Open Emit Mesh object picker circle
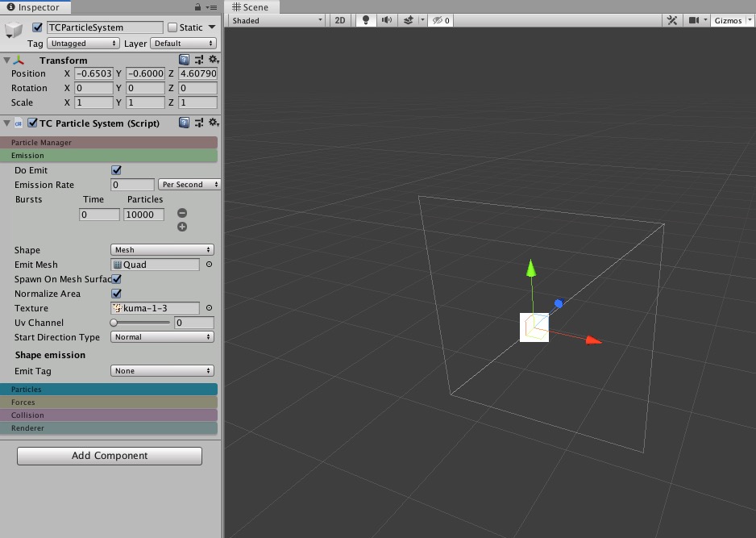 [210, 265]
